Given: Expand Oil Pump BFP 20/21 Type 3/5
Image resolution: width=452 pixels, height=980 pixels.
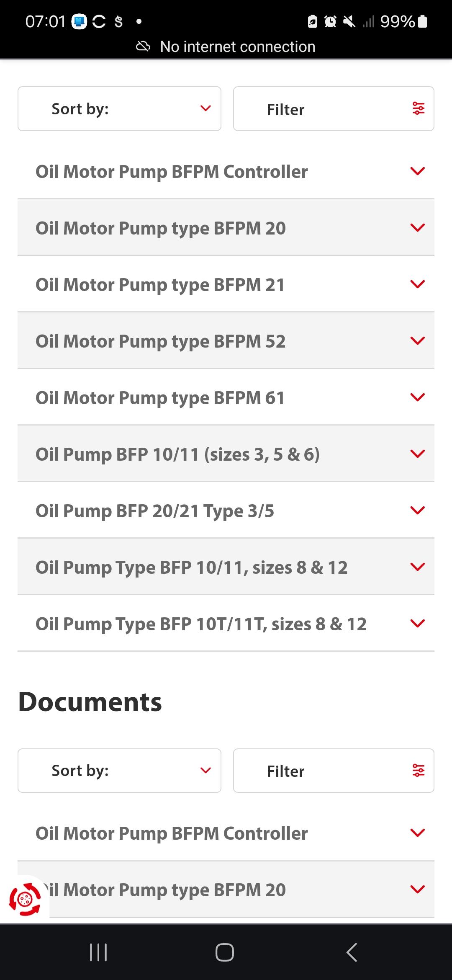Looking at the screenshot, I should [226, 510].
